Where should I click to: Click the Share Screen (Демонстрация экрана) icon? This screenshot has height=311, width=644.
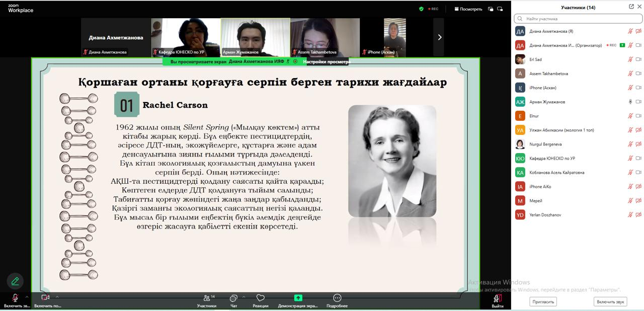click(298, 298)
